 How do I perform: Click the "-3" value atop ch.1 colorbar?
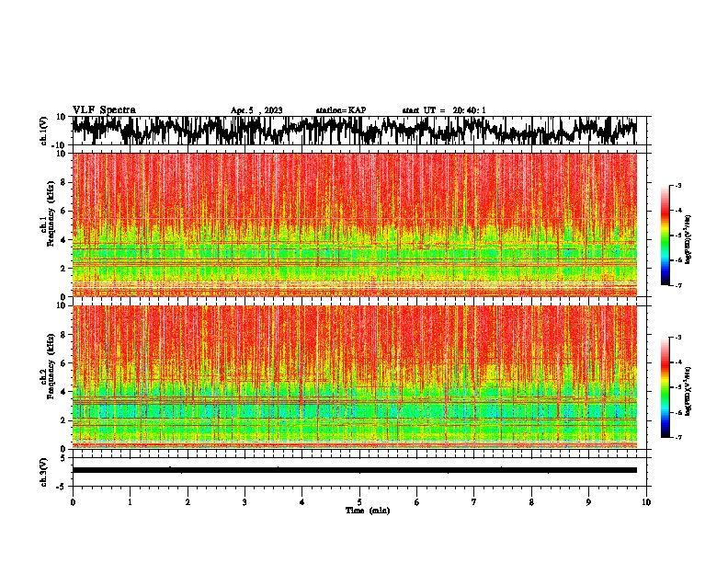click(x=677, y=186)
